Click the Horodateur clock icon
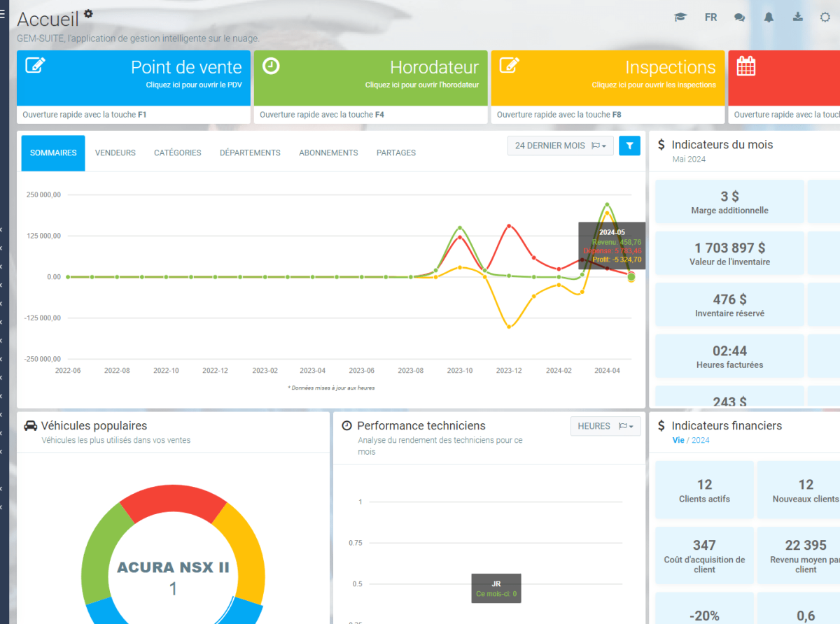 tap(271, 66)
